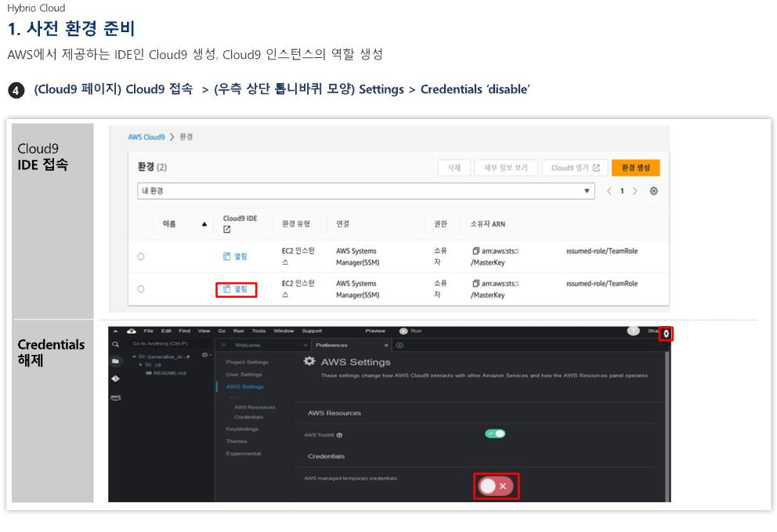
Task: Click 열림 link in second environment row
Action: click(236, 289)
